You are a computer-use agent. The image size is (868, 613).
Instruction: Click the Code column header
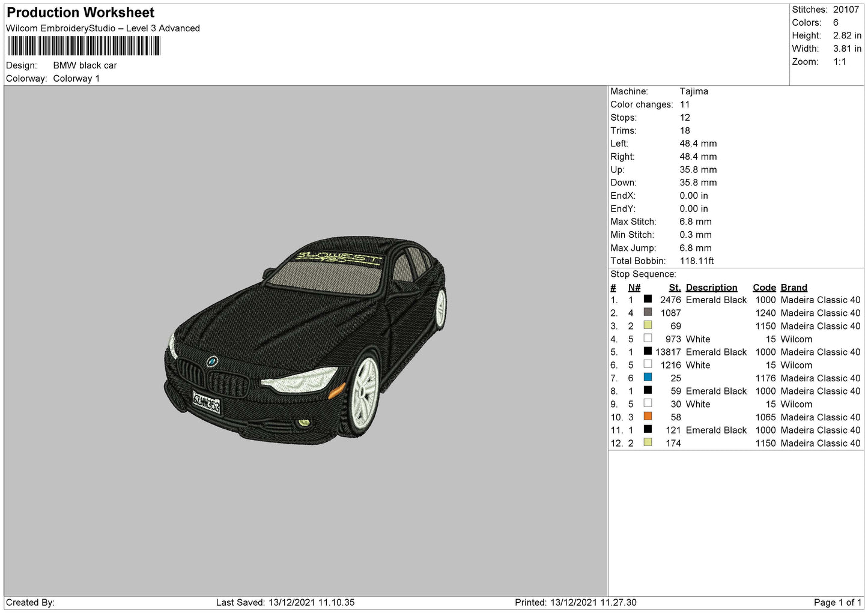pyautogui.click(x=764, y=288)
